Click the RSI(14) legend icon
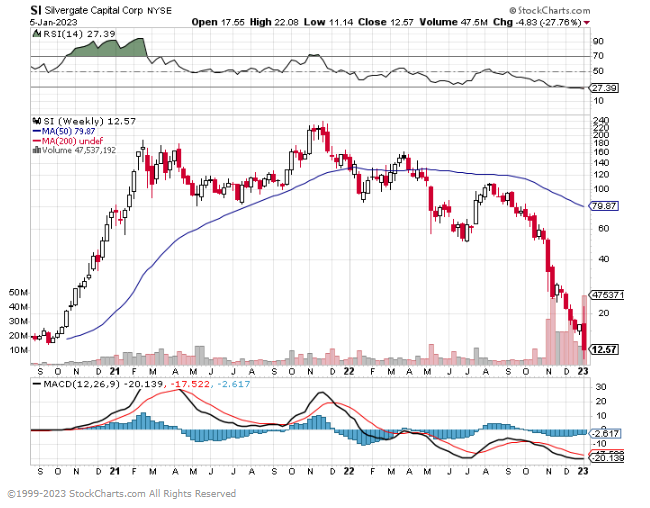The image size is (650, 508). 36,34
